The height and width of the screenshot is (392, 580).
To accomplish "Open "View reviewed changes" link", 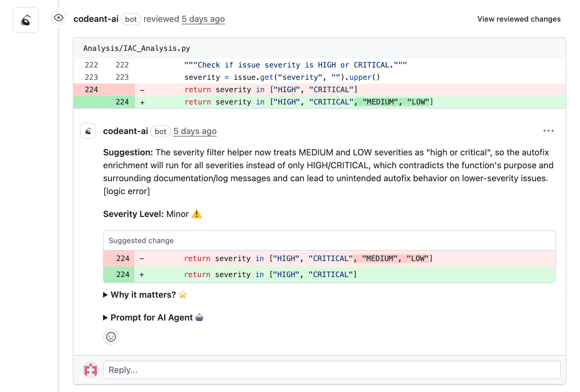I will (519, 19).
